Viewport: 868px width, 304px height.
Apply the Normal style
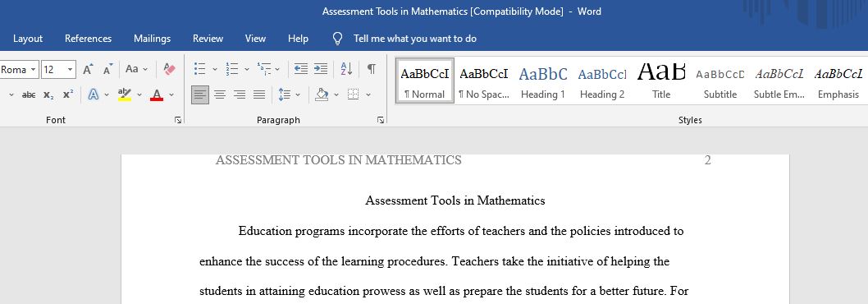[x=425, y=81]
